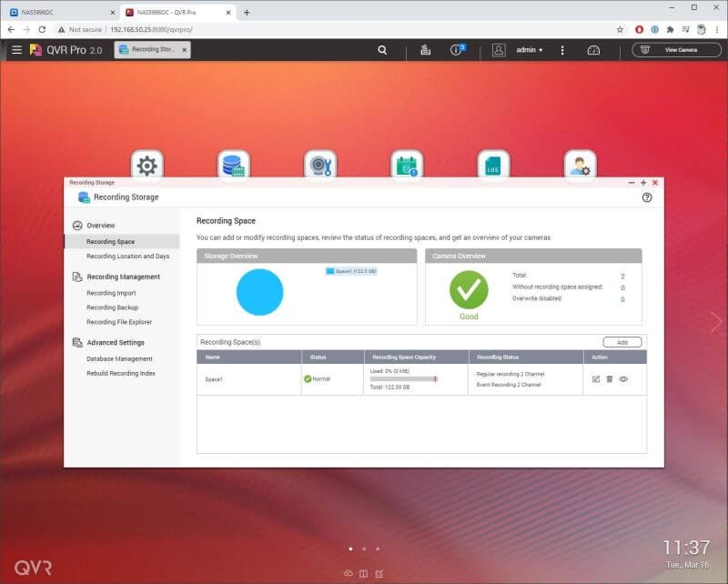Screen dimensions: 728x584
Task: Delete Space1 with the trash icon
Action: pos(610,378)
